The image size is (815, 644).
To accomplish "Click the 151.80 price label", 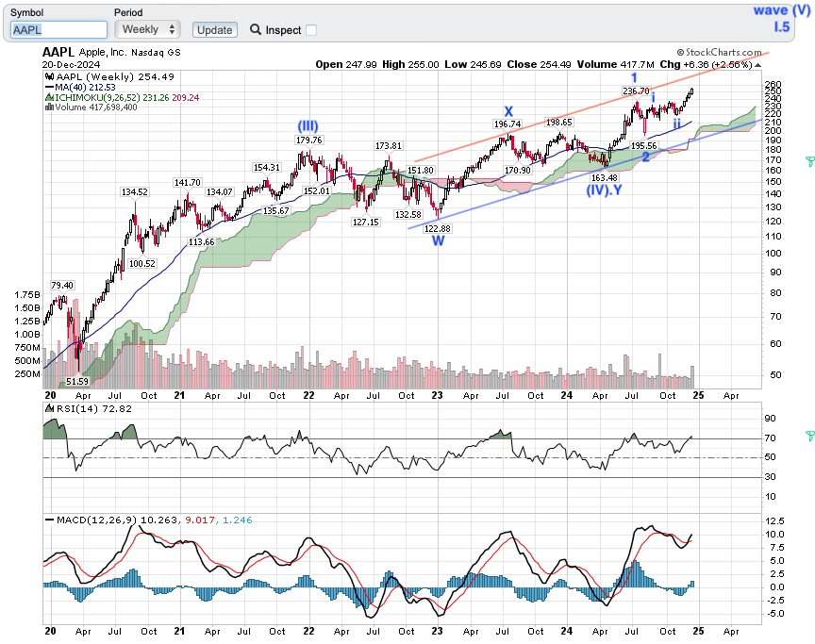I will click(x=421, y=170).
